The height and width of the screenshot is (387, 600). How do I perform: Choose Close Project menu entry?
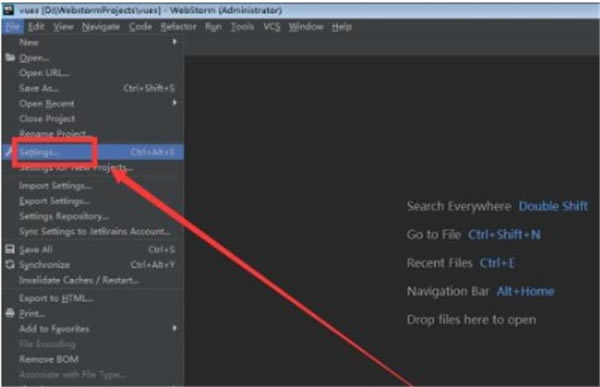pos(92,119)
